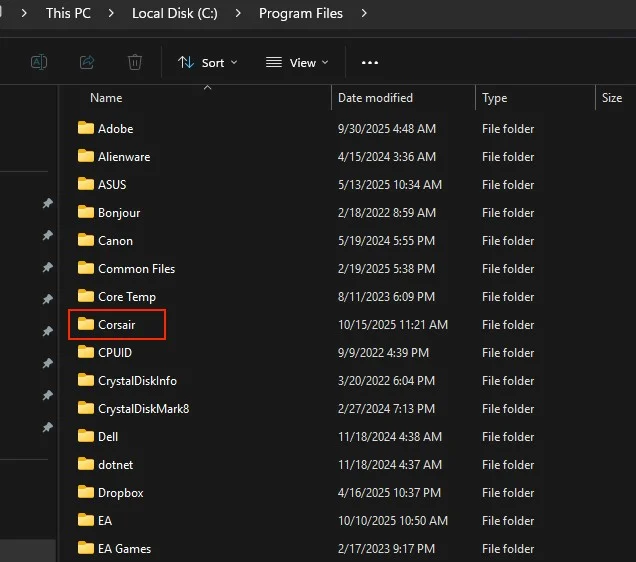Image resolution: width=636 pixels, height=562 pixels.
Task: Click the Share toolbar icon
Action: tap(87, 62)
